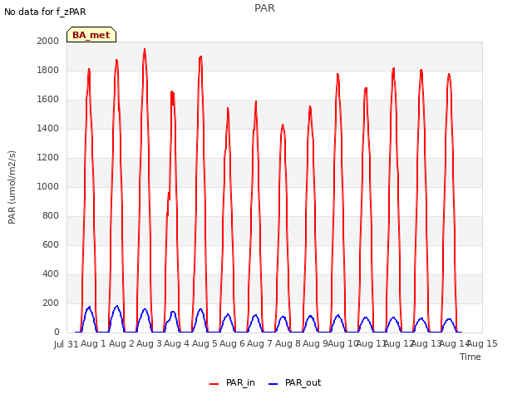Viewport: 532px width, 399px height.
Task: Click the Aug 8 date tick
Action: point(288,343)
